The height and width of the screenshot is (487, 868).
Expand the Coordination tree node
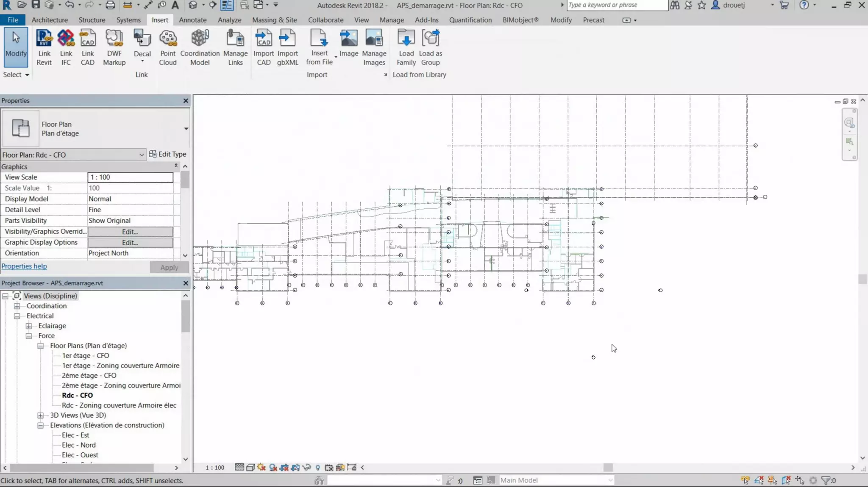17,306
